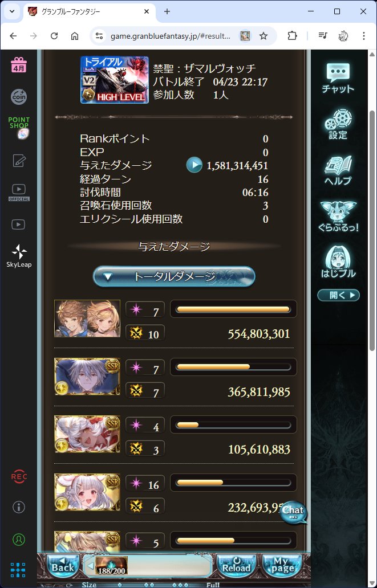Open the coin icon in the left sidebar

[19, 96]
